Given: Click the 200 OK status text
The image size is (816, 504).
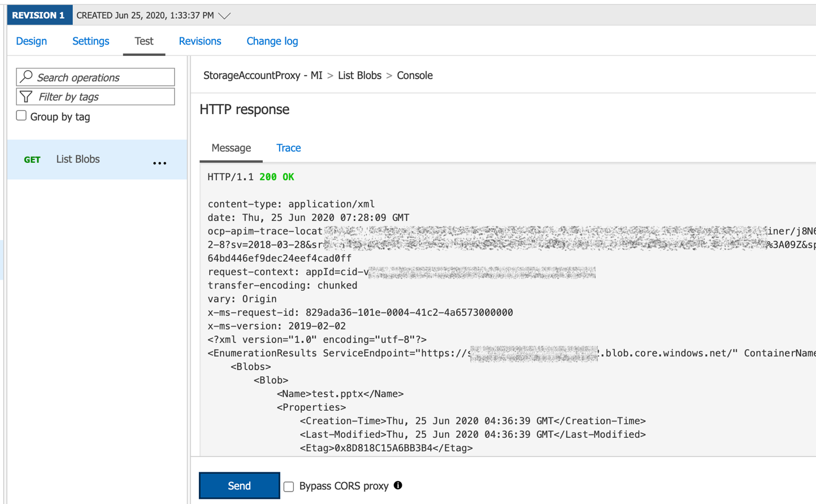Looking at the screenshot, I should [x=277, y=177].
